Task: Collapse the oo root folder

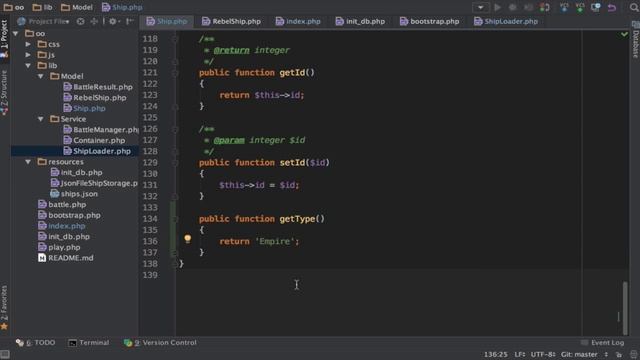Action: pos(16,33)
